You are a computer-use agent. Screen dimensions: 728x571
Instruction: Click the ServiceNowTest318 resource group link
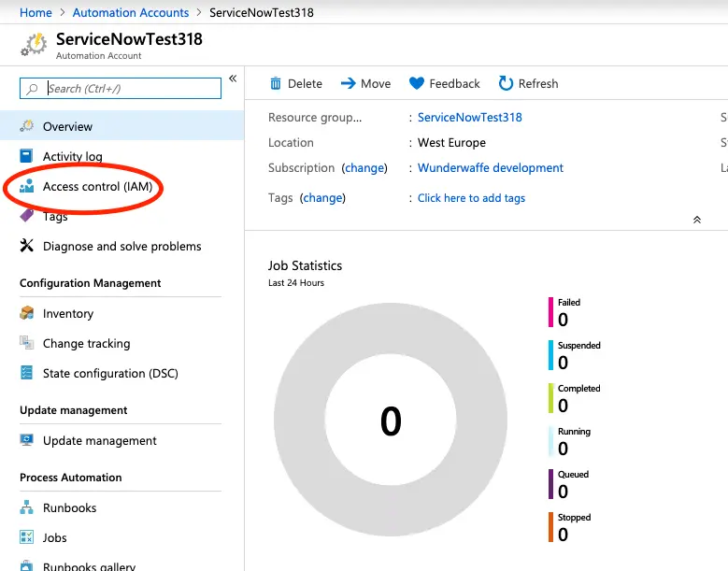[x=469, y=117]
